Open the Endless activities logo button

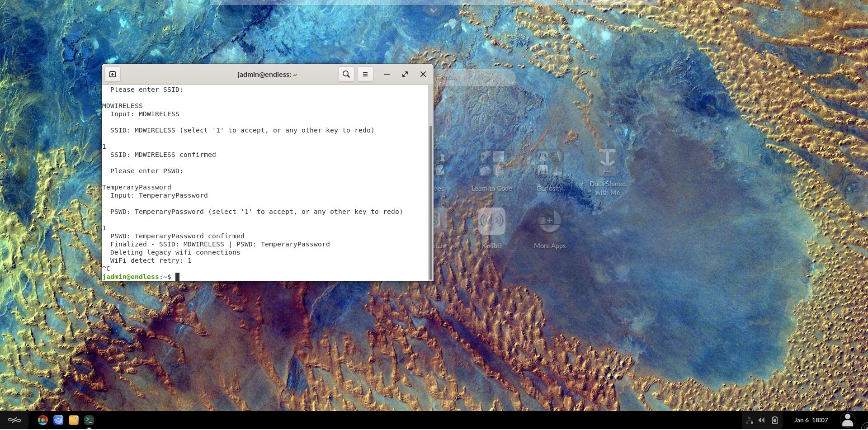[14, 420]
